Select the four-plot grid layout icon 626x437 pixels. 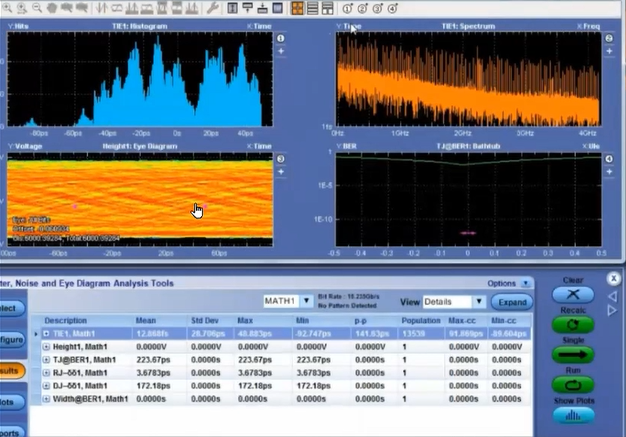pos(297,8)
